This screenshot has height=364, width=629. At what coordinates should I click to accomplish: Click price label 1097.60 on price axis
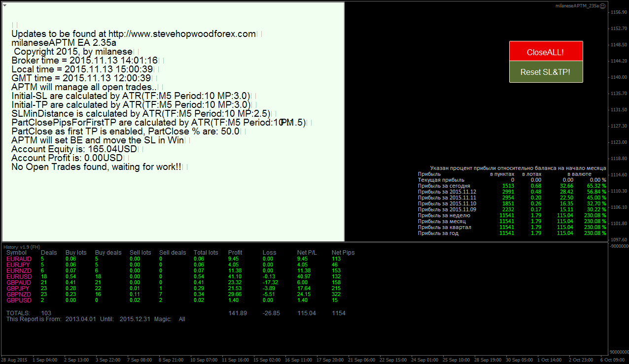point(618,240)
